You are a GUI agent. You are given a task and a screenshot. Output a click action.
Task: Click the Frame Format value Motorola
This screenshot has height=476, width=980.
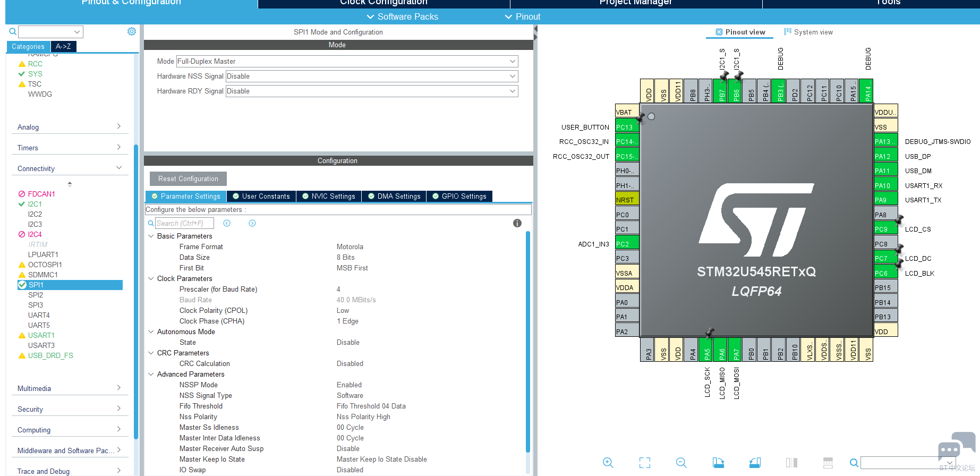click(350, 246)
